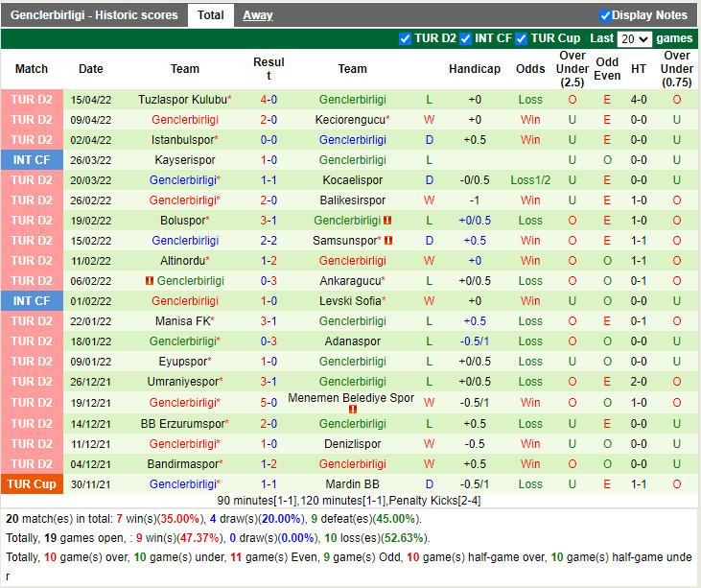Uncheck the INT CF filter checkbox
This screenshot has height=588, width=701.
[465, 39]
